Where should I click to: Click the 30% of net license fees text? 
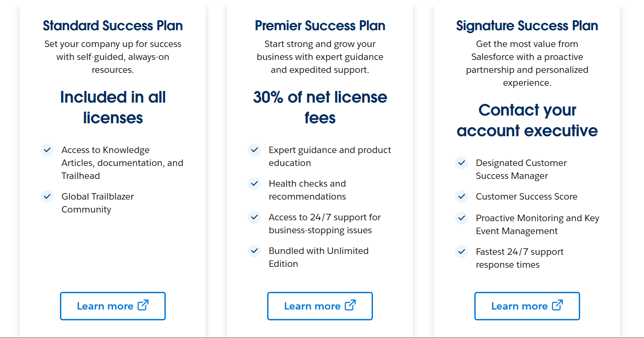[x=320, y=107]
